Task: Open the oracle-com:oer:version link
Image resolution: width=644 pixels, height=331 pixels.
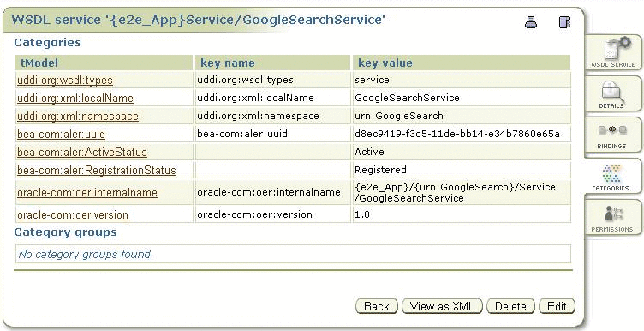Action: click(73, 214)
